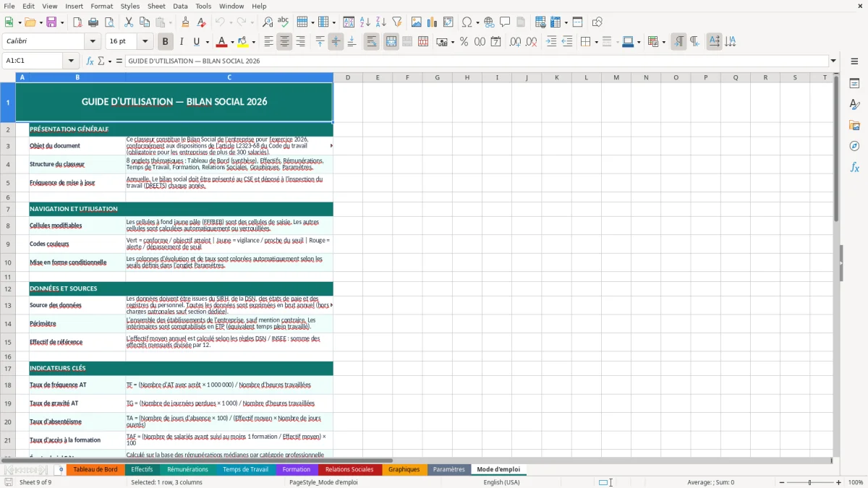
Task: Click the 100% zoom level
Action: 856,482
